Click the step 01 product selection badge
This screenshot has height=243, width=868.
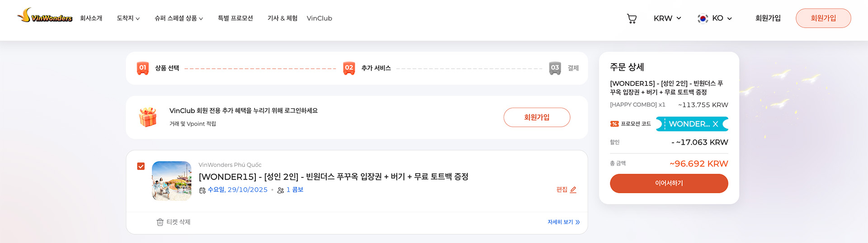point(143,68)
